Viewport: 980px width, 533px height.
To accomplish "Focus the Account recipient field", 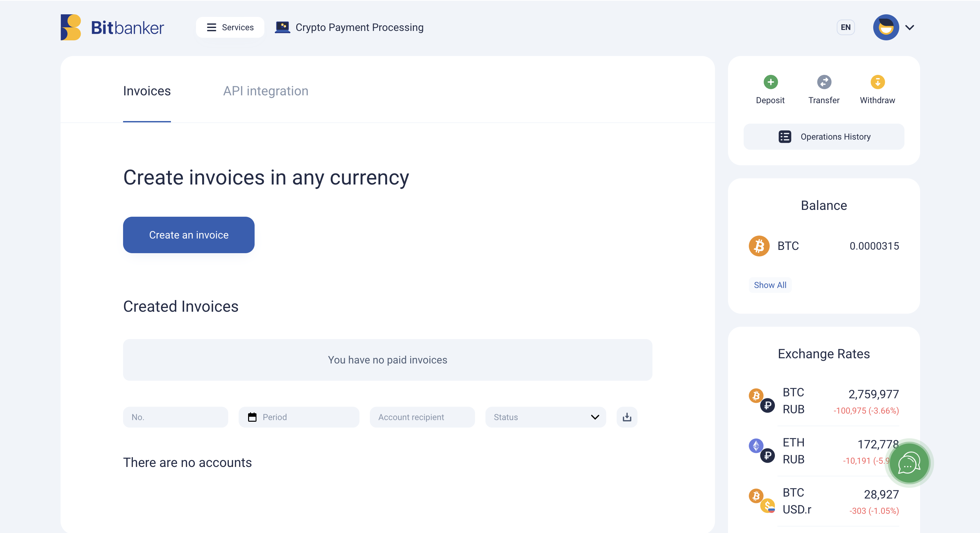I will click(422, 417).
